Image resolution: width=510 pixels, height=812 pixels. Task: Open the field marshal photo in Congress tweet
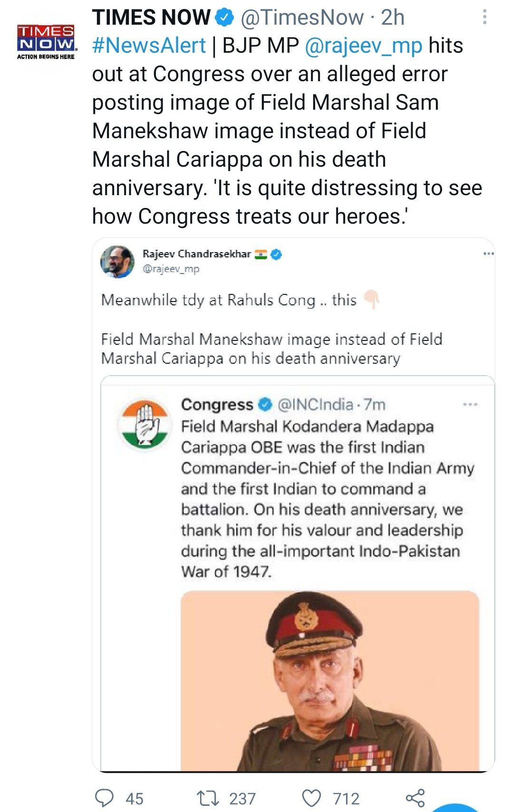point(330,680)
